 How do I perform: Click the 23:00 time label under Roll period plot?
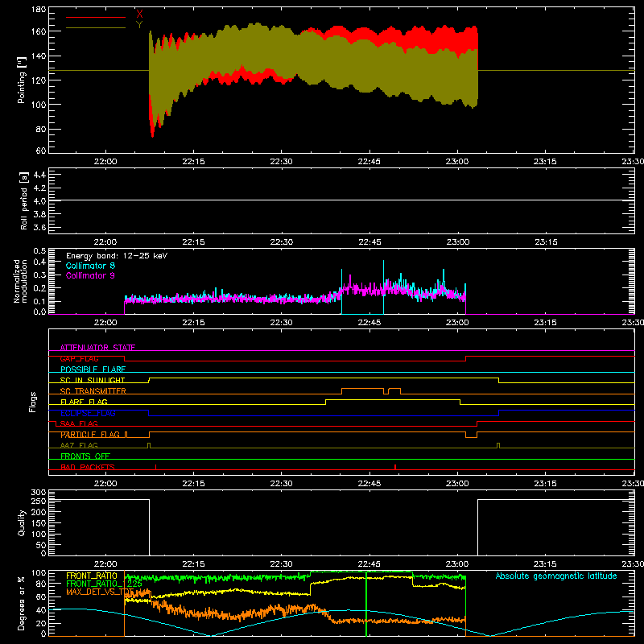coord(457,242)
